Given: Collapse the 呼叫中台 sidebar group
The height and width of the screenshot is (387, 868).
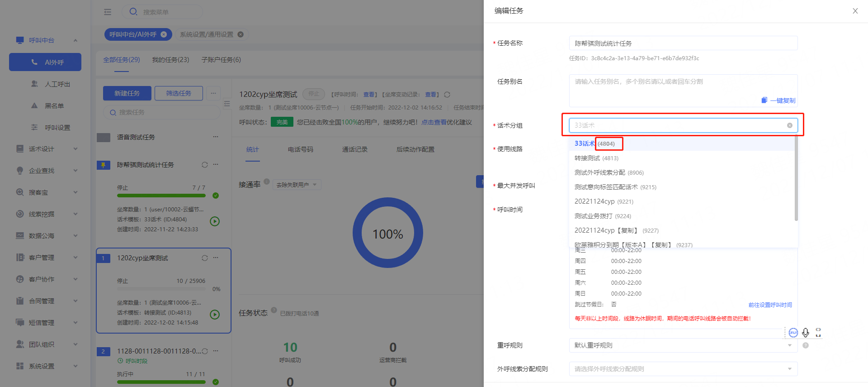Looking at the screenshot, I should [x=75, y=40].
